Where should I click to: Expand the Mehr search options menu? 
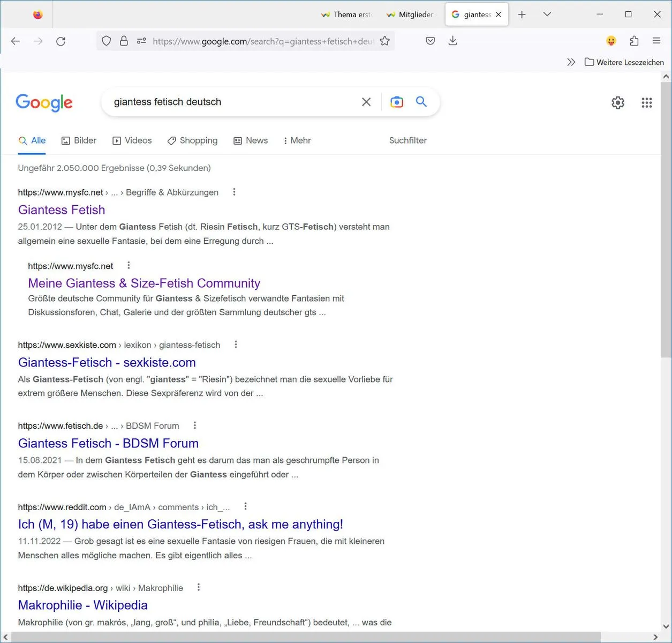coord(297,140)
